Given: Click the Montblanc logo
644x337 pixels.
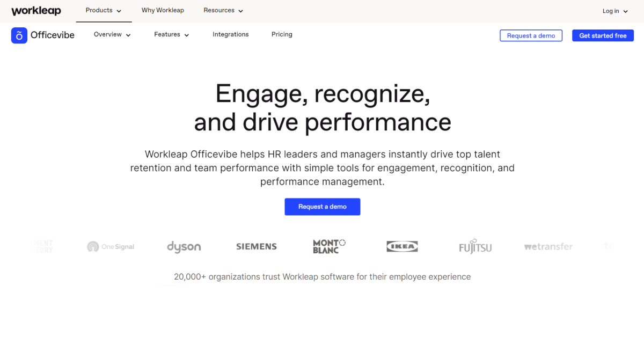Looking at the screenshot, I should click(329, 246).
